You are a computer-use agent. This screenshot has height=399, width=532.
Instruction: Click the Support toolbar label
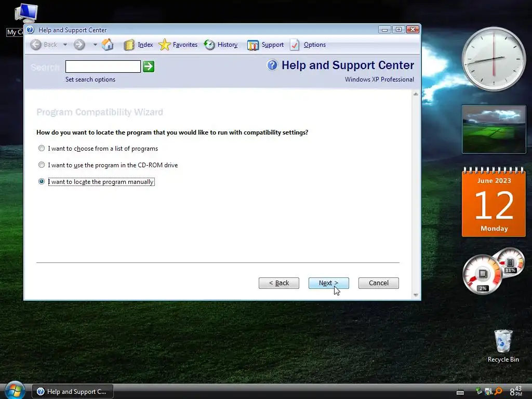[x=272, y=45]
